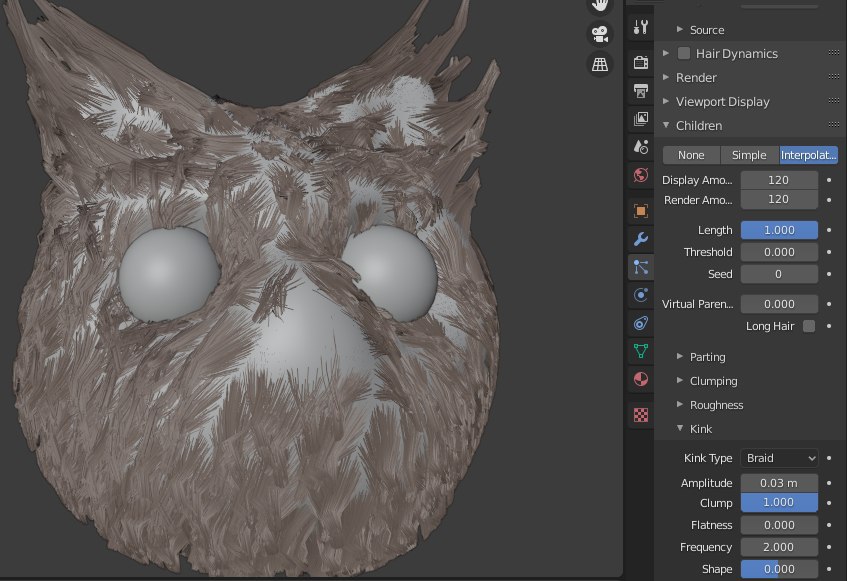The width and height of the screenshot is (847, 581).
Task: Click the Kink Clump slider
Action: [x=779, y=503]
